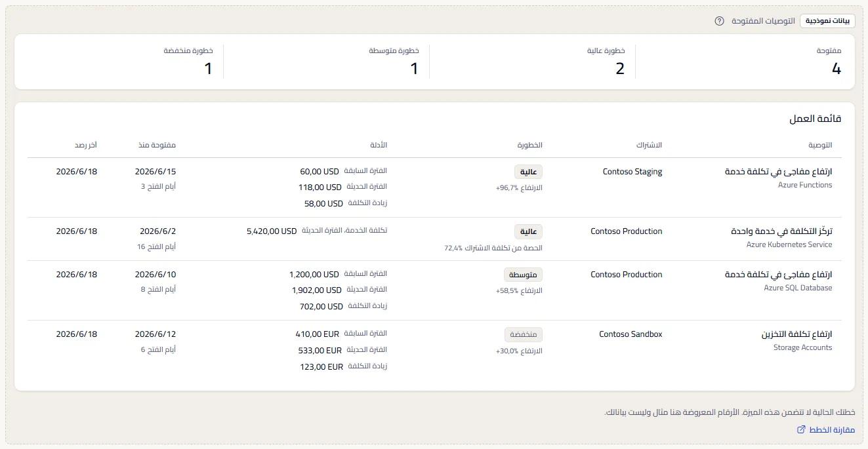Screen dimensions: 868x449
Task: Click the 2026/6/10 open-since date
Action: [x=155, y=275]
